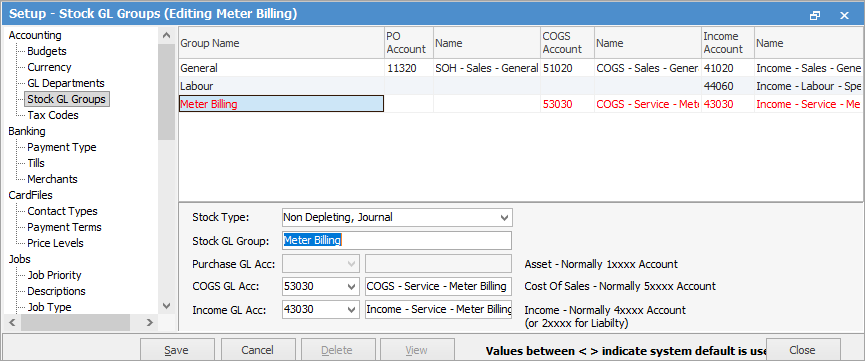Click the COGS Account column header

click(567, 43)
